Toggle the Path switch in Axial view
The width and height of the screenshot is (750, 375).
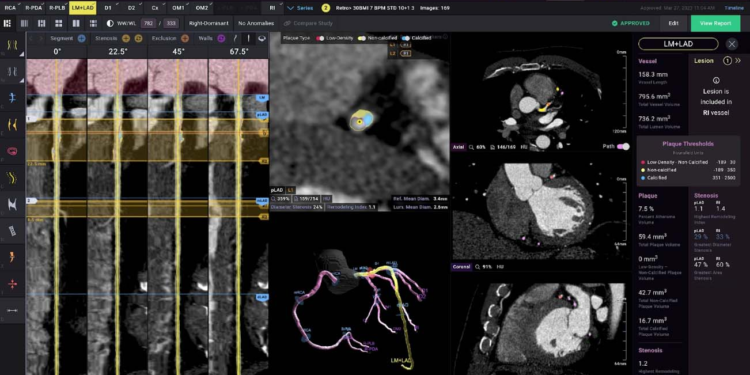tap(623, 147)
